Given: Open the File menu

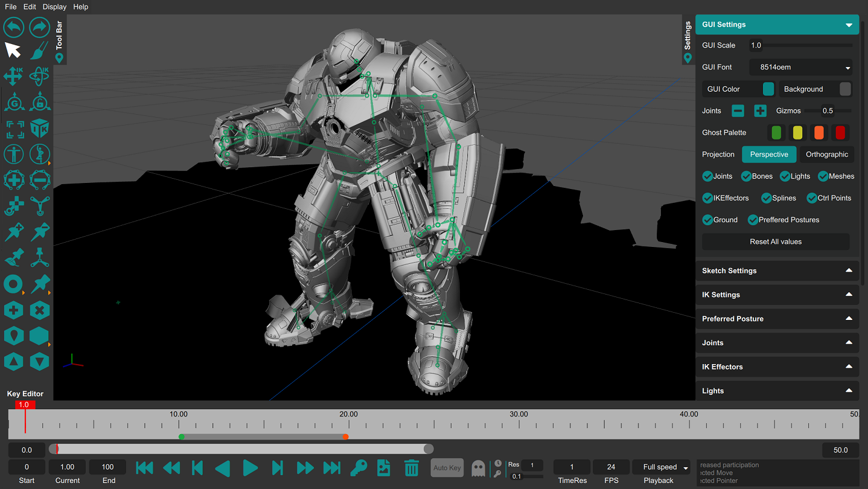Looking at the screenshot, I should [11, 7].
